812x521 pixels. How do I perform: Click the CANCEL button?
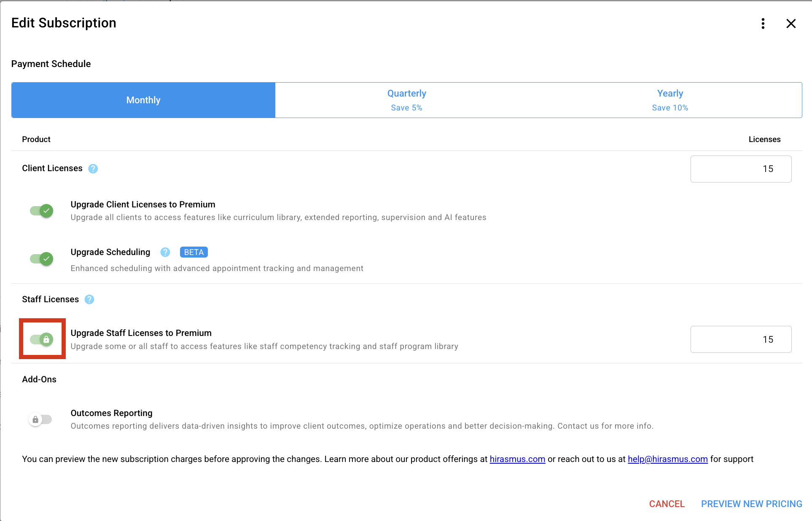(667, 504)
